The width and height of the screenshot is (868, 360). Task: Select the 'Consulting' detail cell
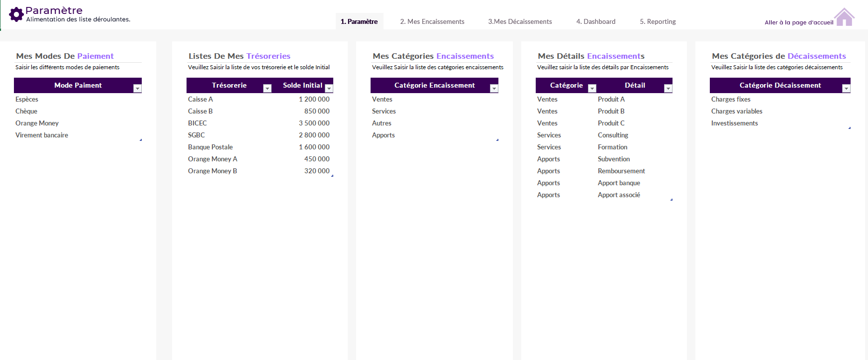tap(634, 135)
